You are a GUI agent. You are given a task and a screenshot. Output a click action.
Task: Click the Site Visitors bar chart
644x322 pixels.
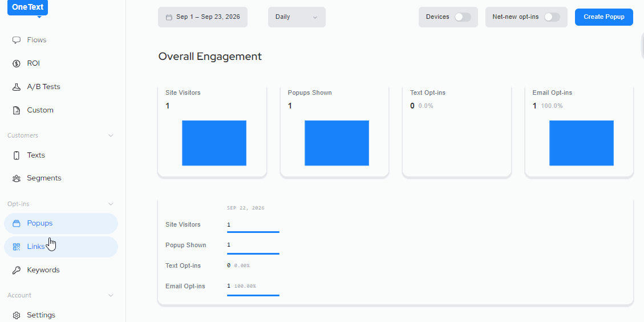[x=214, y=143]
